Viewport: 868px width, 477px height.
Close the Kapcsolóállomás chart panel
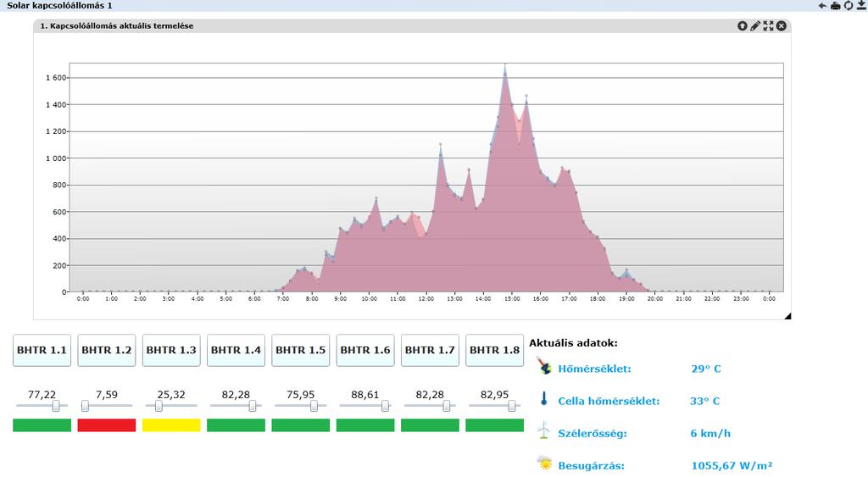[781, 26]
